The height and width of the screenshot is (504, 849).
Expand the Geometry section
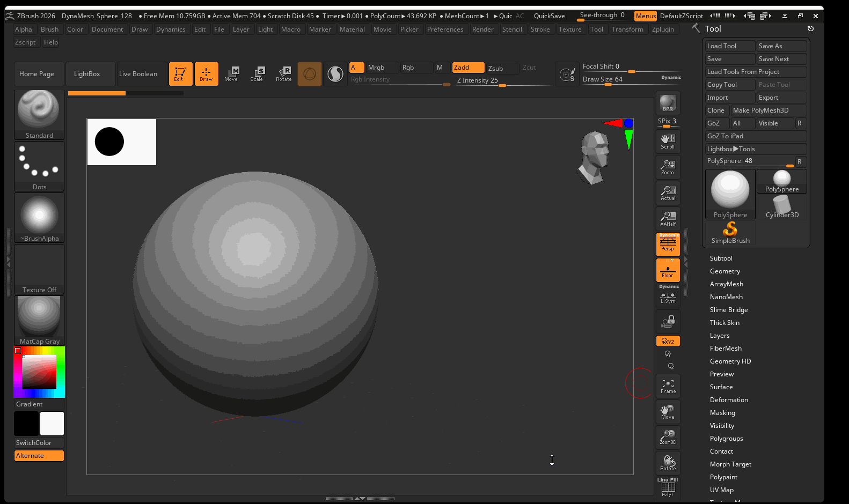coord(724,271)
